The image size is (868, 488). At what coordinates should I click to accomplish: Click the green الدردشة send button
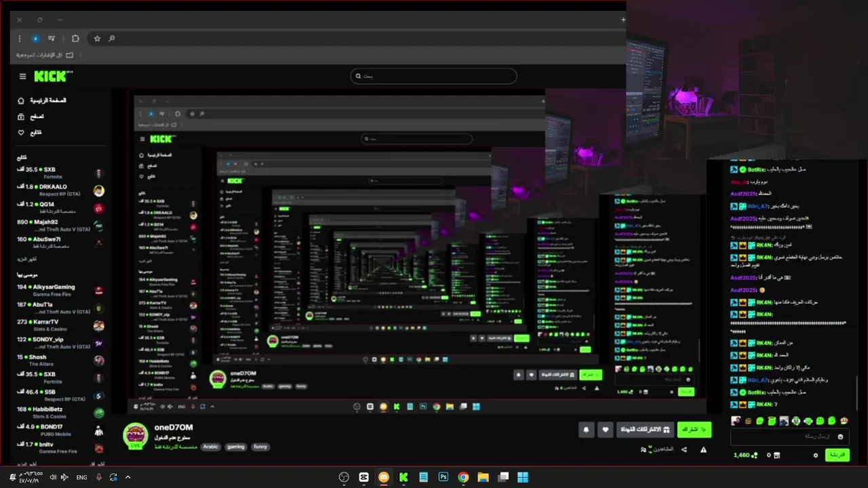tap(837, 455)
